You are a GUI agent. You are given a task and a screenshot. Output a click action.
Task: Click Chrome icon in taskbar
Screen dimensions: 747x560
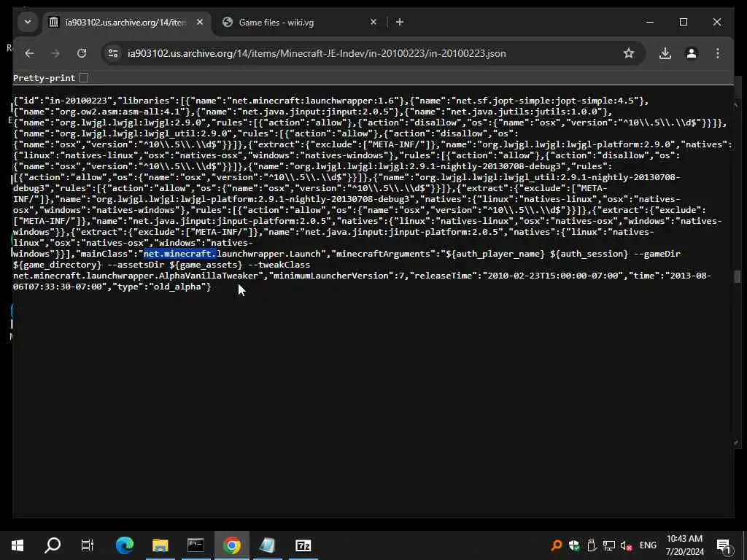(x=231, y=545)
